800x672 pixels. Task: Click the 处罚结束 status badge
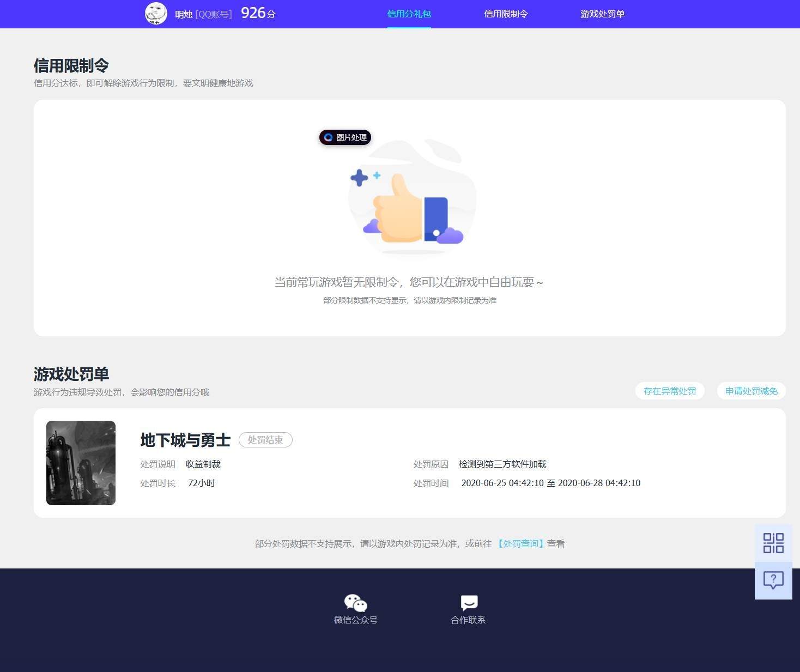coord(265,440)
